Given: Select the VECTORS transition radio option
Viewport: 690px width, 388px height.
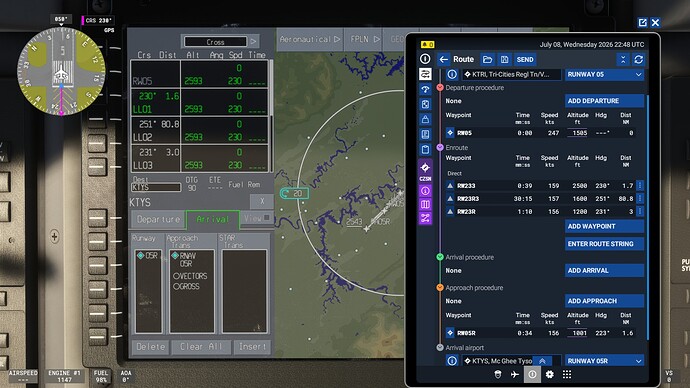Looking at the screenshot, I should 176,276.
